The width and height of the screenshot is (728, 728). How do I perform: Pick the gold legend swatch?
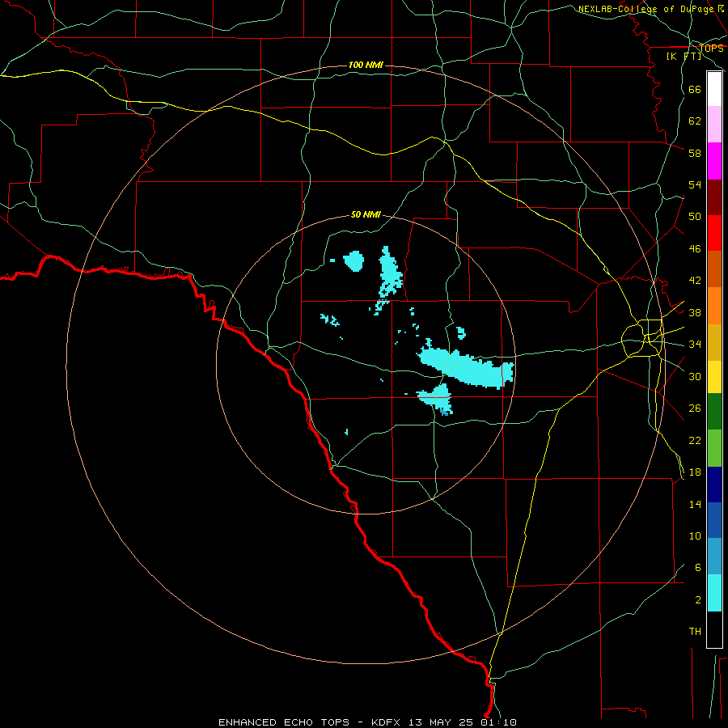[x=714, y=343]
